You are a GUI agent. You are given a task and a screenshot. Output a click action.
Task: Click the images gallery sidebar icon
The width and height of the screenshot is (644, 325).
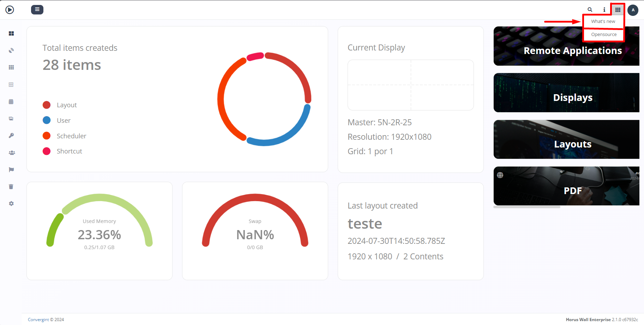11,119
